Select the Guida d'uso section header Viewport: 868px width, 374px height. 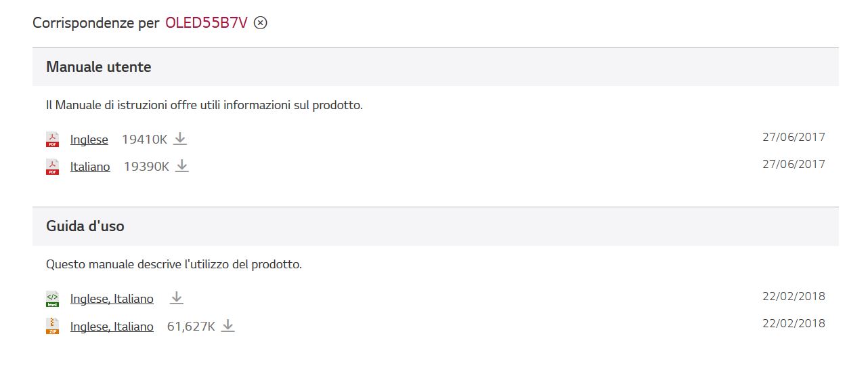tap(435, 226)
